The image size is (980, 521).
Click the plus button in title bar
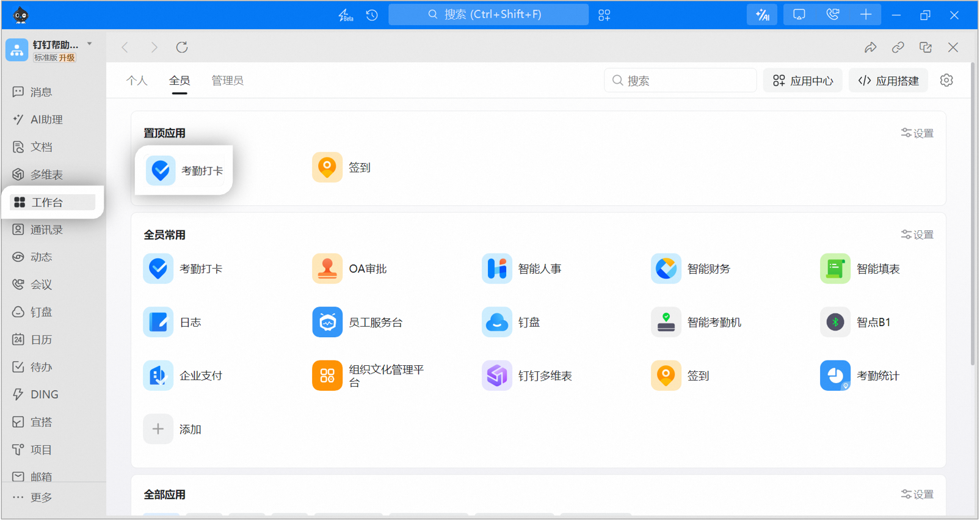click(866, 15)
